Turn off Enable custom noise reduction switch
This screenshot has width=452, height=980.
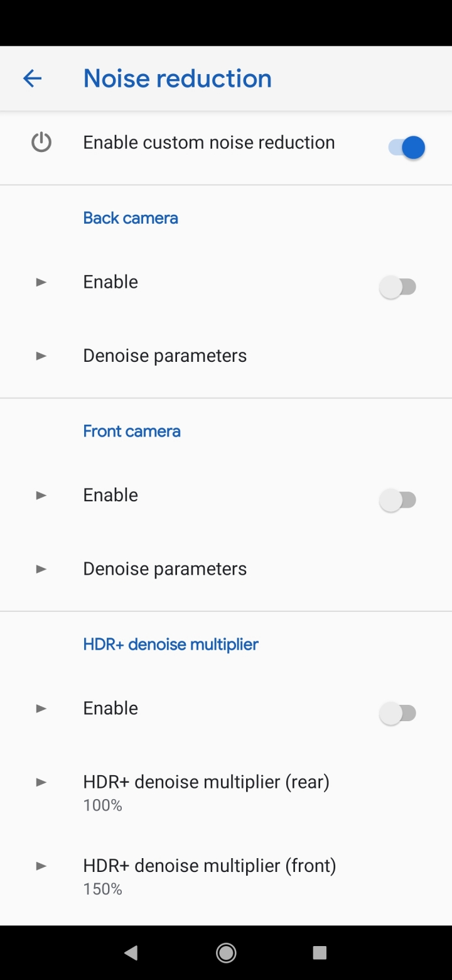pyautogui.click(x=406, y=148)
